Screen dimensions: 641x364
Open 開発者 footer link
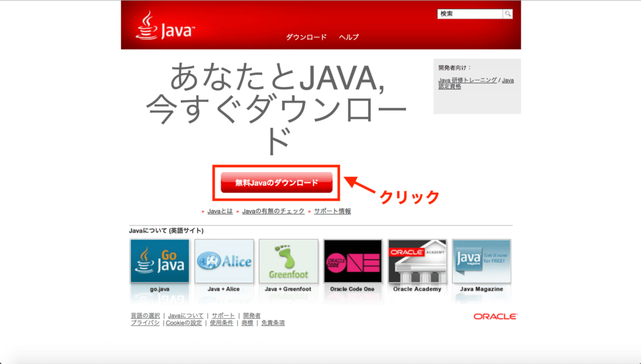(x=252, y=315)
